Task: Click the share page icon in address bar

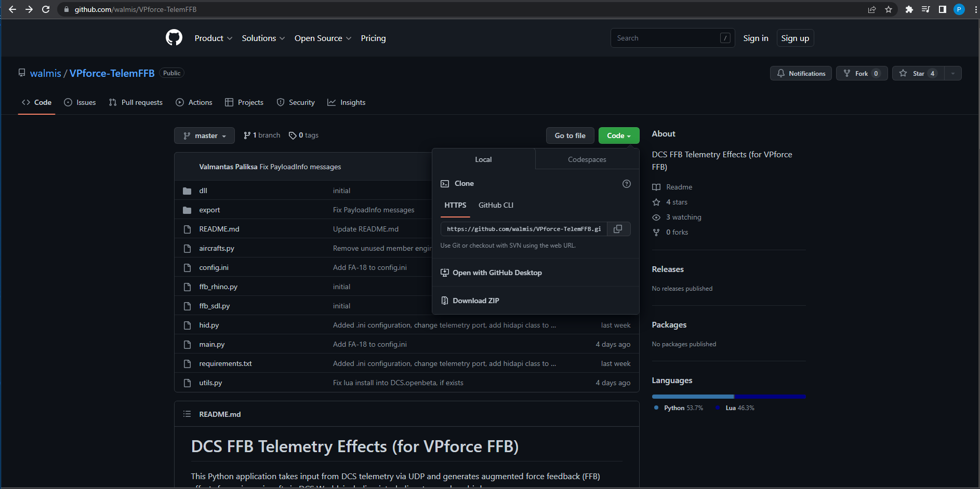Action: point(872,9)
